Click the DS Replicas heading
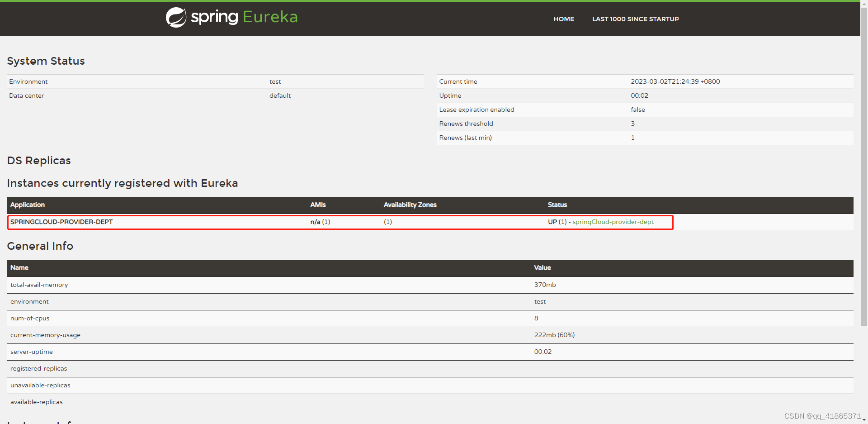Viewport: 868px width, 424px height. 39,161
